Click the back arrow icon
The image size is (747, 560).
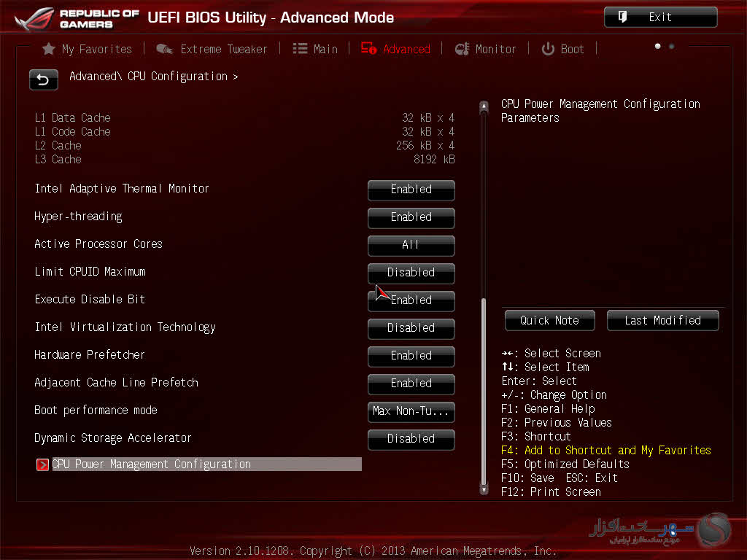pos(43,79)
